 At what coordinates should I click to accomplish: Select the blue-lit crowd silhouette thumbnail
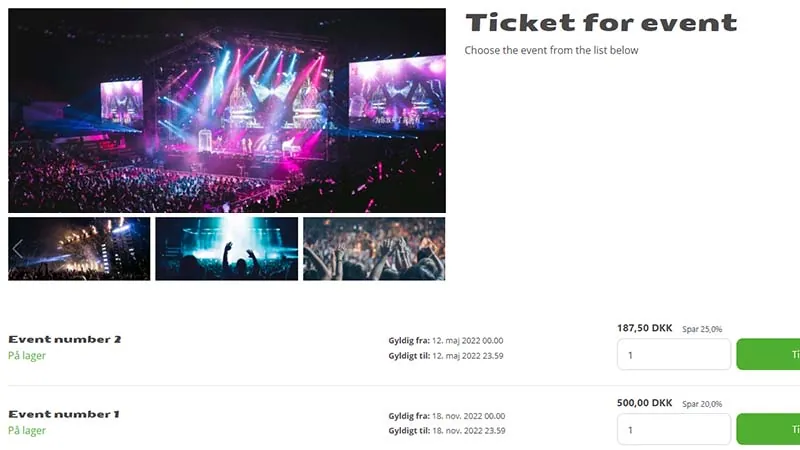[x=227, y=249]
